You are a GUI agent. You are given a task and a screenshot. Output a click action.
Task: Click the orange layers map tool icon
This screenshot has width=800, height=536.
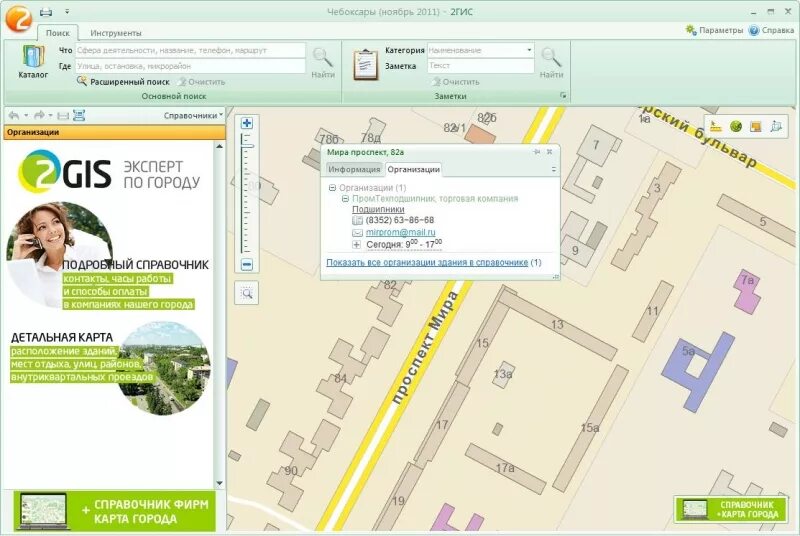(756, 126)
